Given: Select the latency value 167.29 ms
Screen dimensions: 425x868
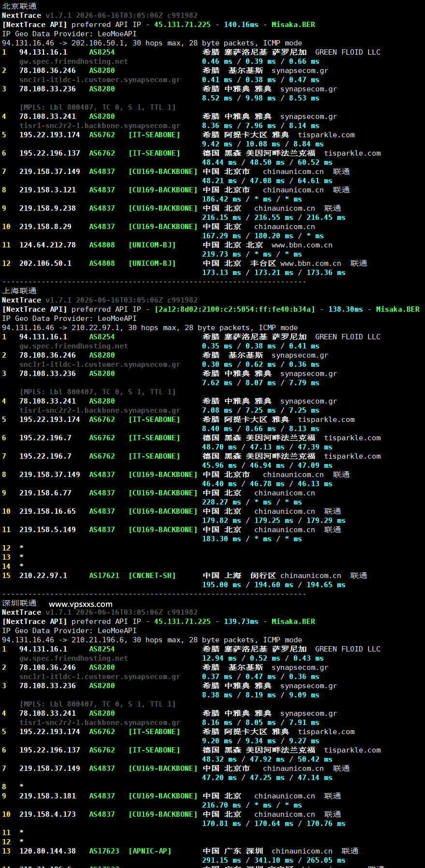Looking at the screenshot, I should tap(221, 236).
